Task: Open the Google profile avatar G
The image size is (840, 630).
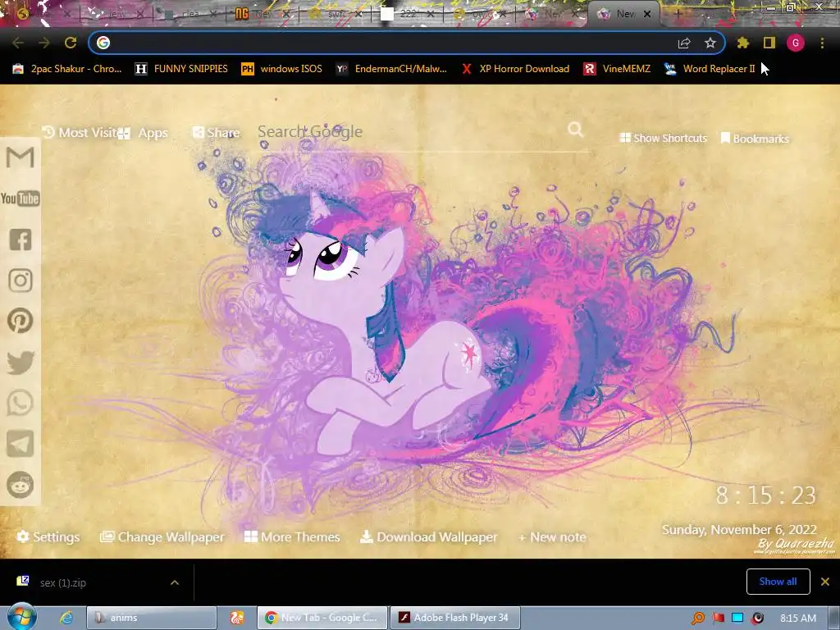Action: pos(796,43)
